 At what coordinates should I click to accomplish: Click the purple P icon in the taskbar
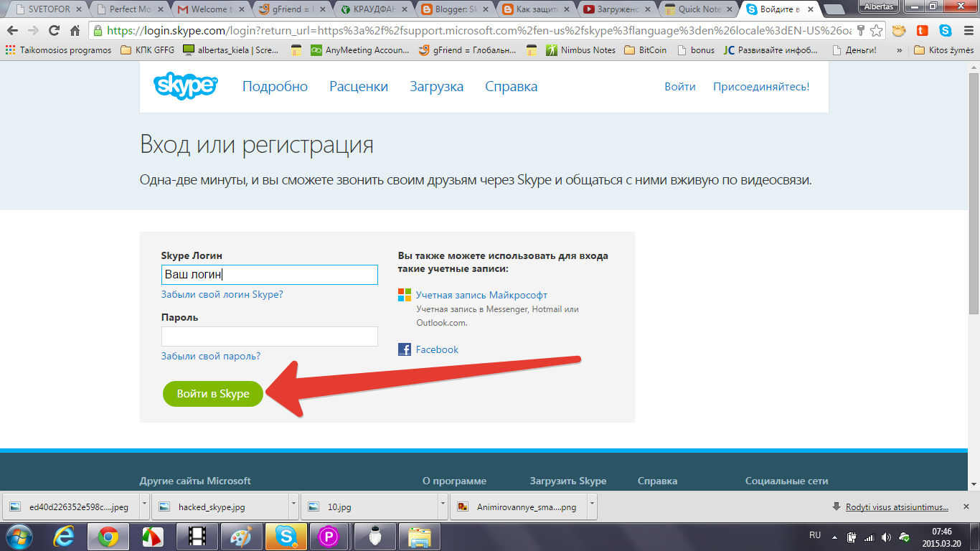click(x=329, y=536)
